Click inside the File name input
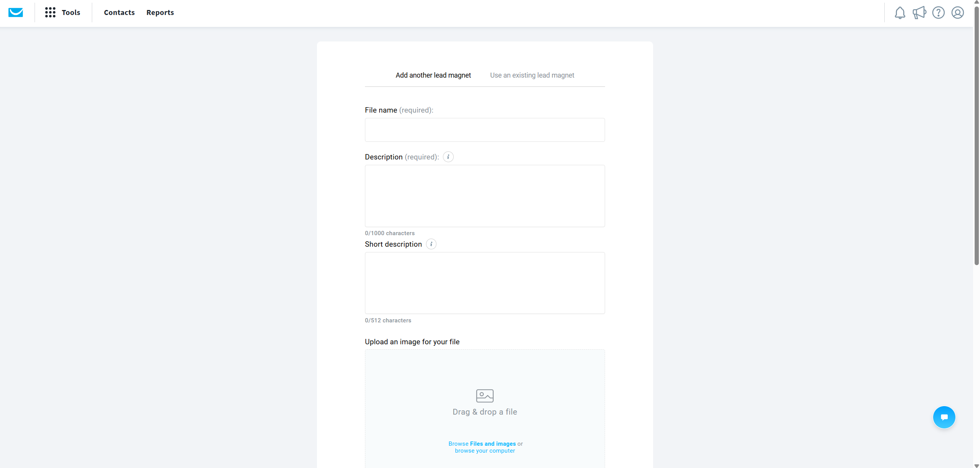 (484, 130)
